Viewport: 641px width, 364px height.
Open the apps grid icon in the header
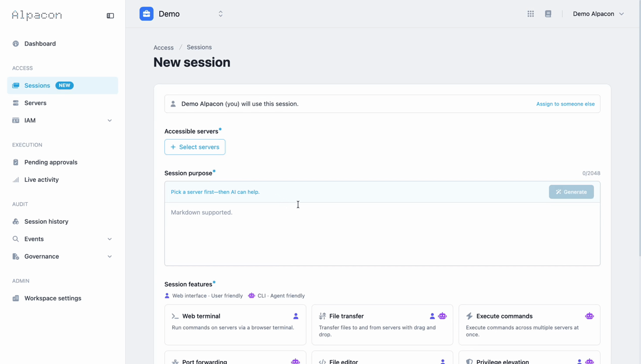[x=531, y=14]
